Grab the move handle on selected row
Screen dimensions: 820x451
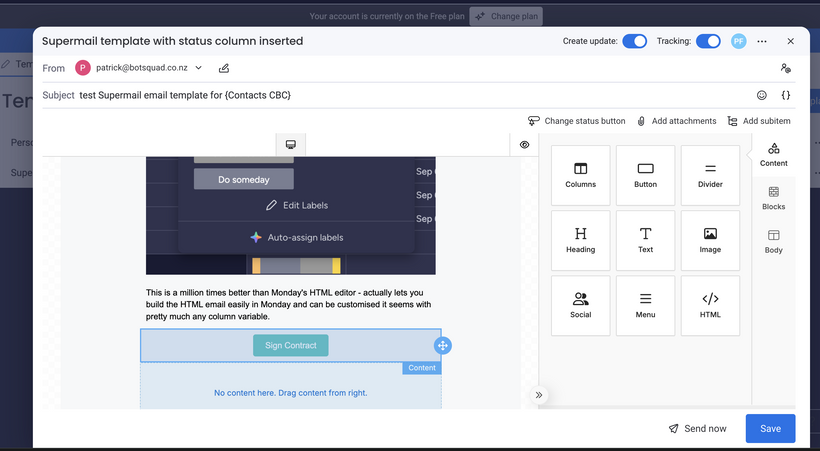point(442,345)
